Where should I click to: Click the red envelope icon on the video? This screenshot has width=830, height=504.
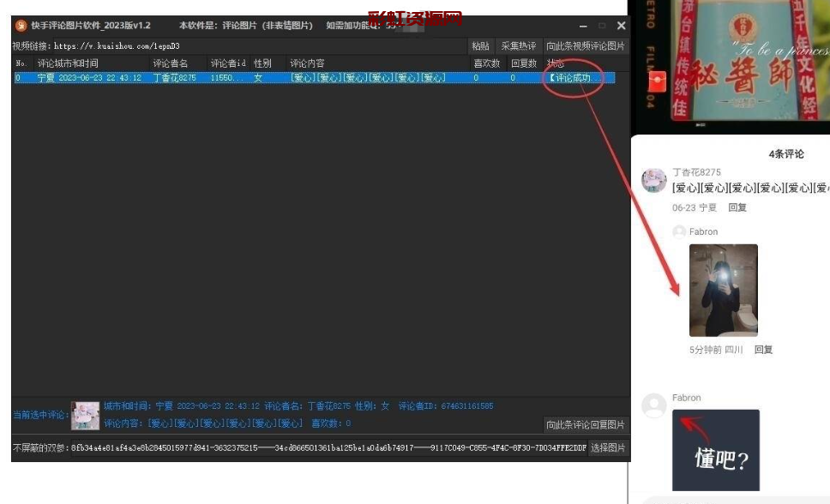pyautogui.click(x=658, y=81)
